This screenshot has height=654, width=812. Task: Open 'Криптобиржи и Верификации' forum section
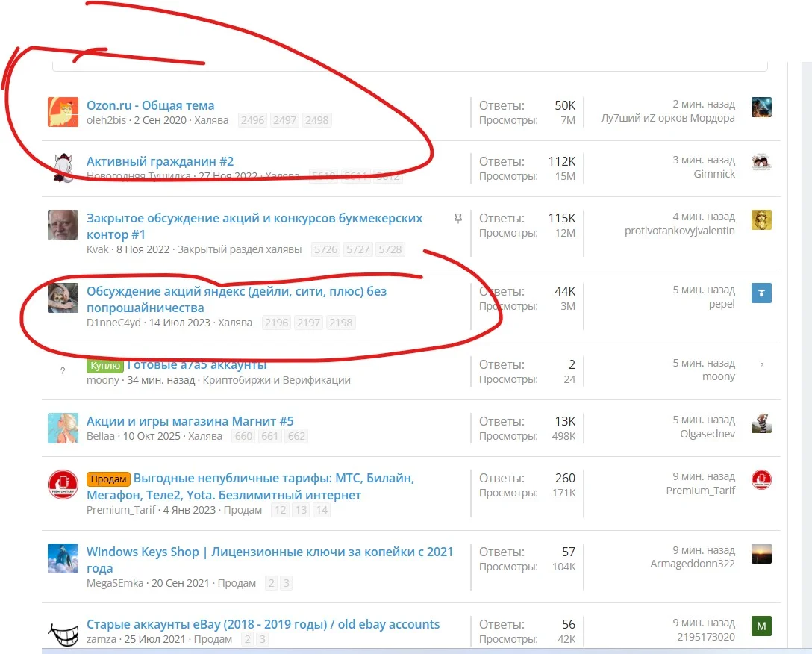click(277, 380)
